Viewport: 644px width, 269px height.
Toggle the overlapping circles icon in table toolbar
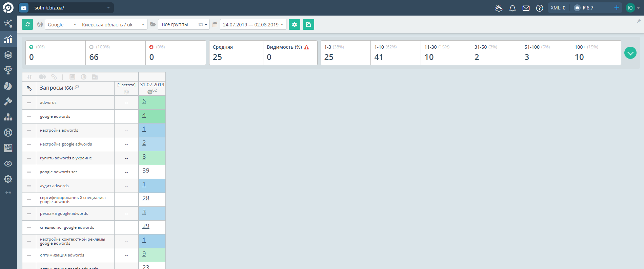(x=42, y=77)
